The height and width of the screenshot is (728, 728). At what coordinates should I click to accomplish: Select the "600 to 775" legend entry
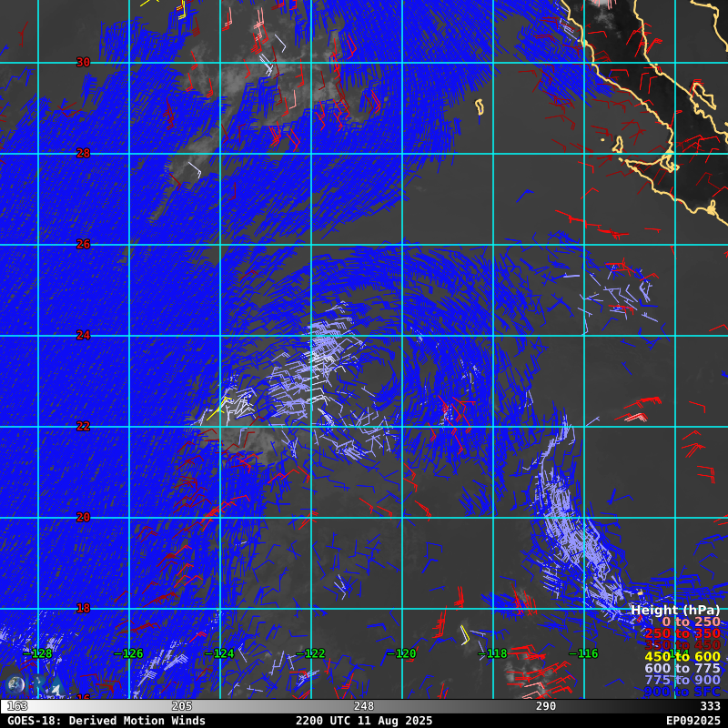coord(682,668)
